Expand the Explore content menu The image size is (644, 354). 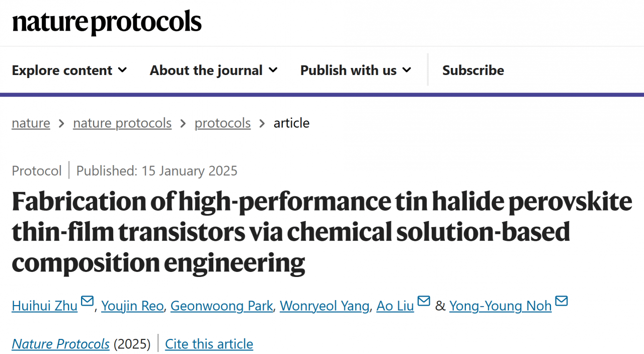pyautogui.click(x=69, y=70)
